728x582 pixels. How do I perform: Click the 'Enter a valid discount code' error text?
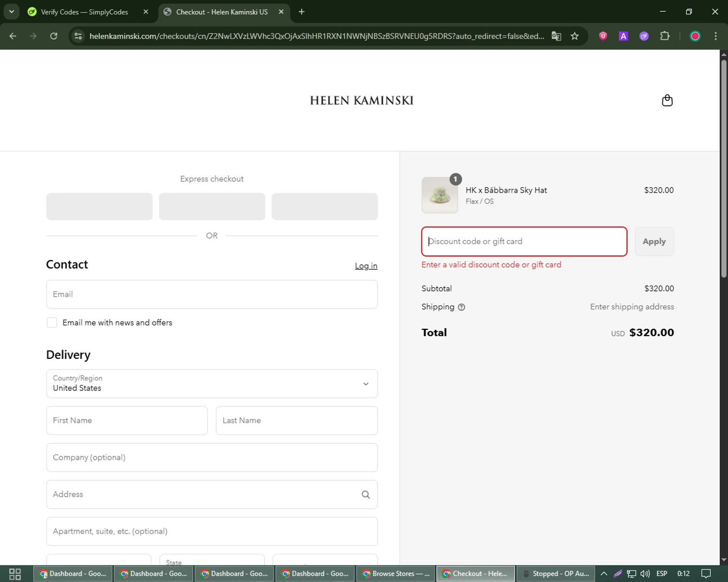[491, 265]
